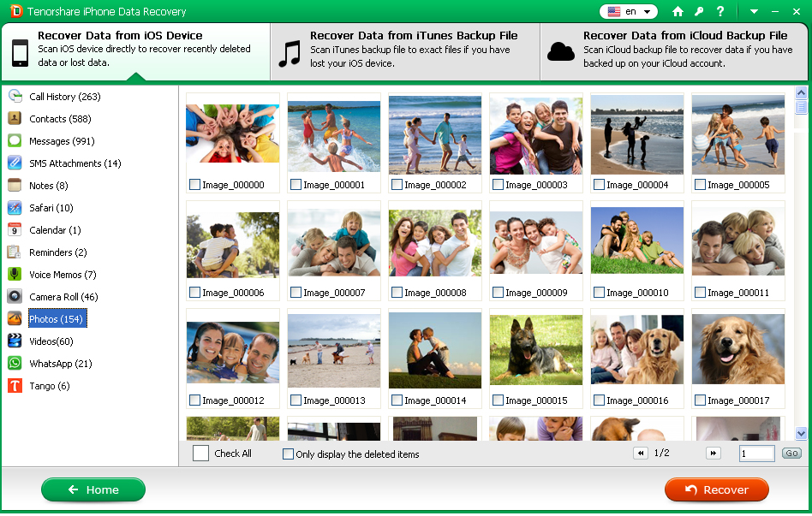
Task: Click the page number input field
Action: pos(756,454)
